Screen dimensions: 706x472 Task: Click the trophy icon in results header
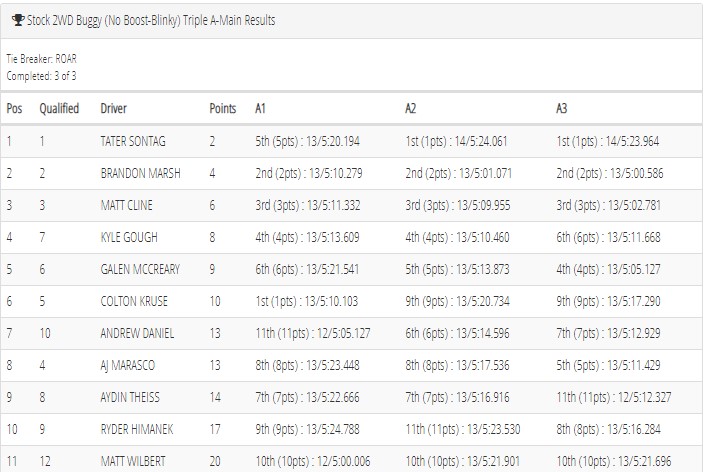tap(18, 20)
